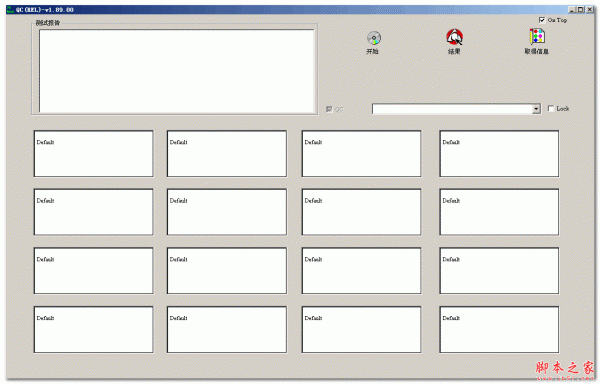Open the QC app icon in title bar

point(10,10)
